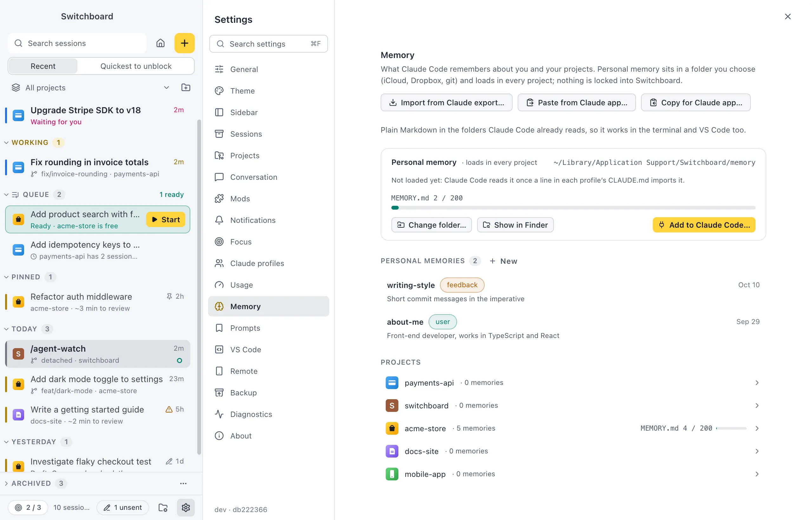The width and height of the screenshot is (812, 520).
Task: Open the Diagnostics settings page
Action: (269, 414)
